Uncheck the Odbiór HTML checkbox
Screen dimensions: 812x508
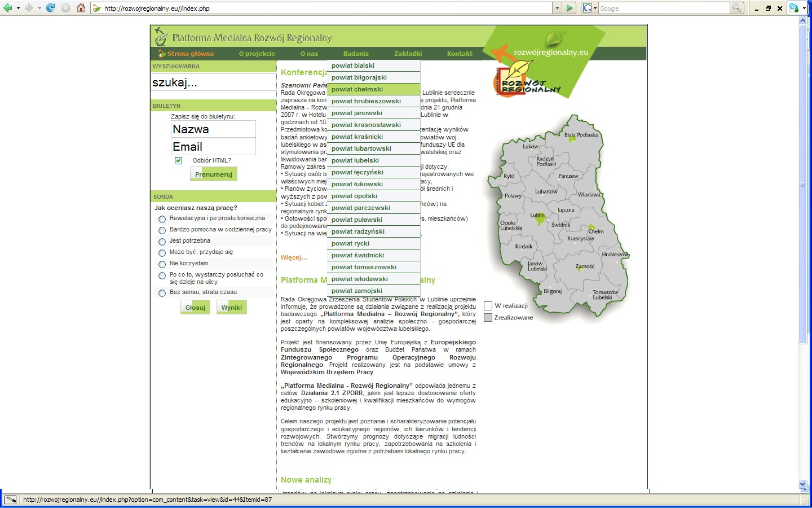178,160
